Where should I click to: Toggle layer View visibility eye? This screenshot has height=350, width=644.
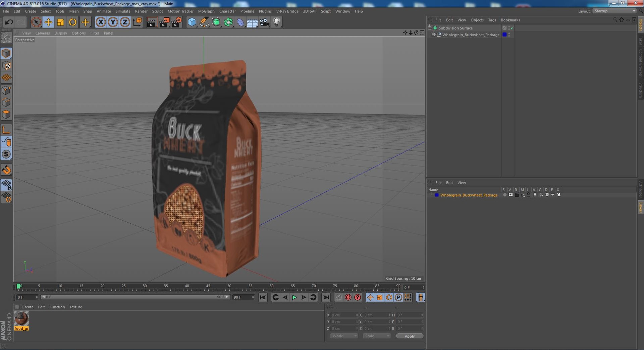click(x=511, y=195)
